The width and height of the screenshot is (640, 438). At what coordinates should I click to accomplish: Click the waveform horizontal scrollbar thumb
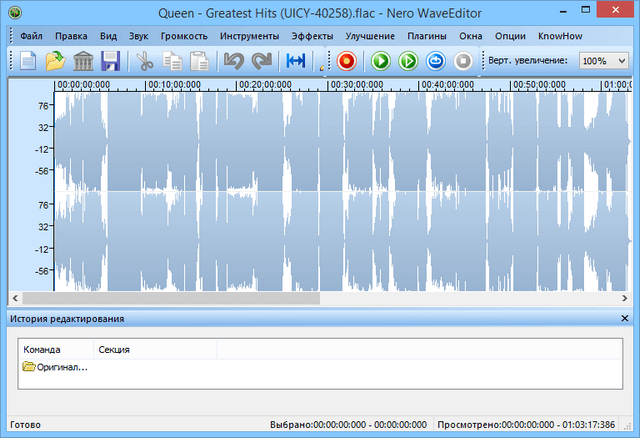[x=170, y=297]
